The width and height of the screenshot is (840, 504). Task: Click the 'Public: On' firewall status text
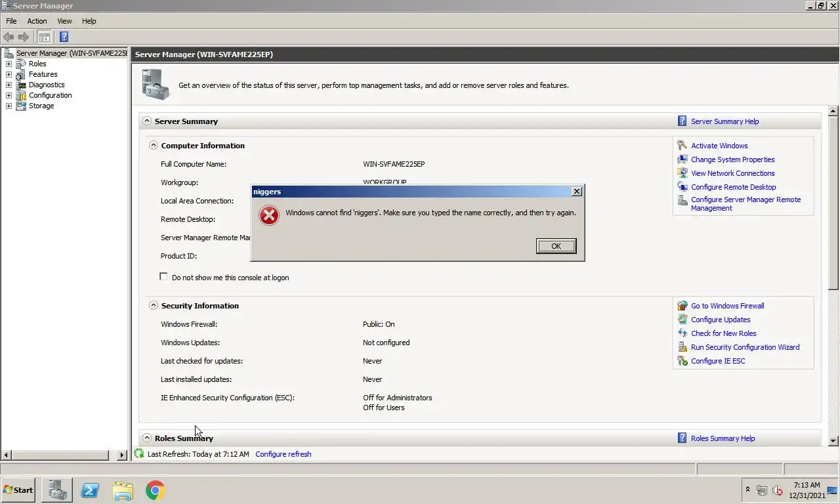point(379,324)
